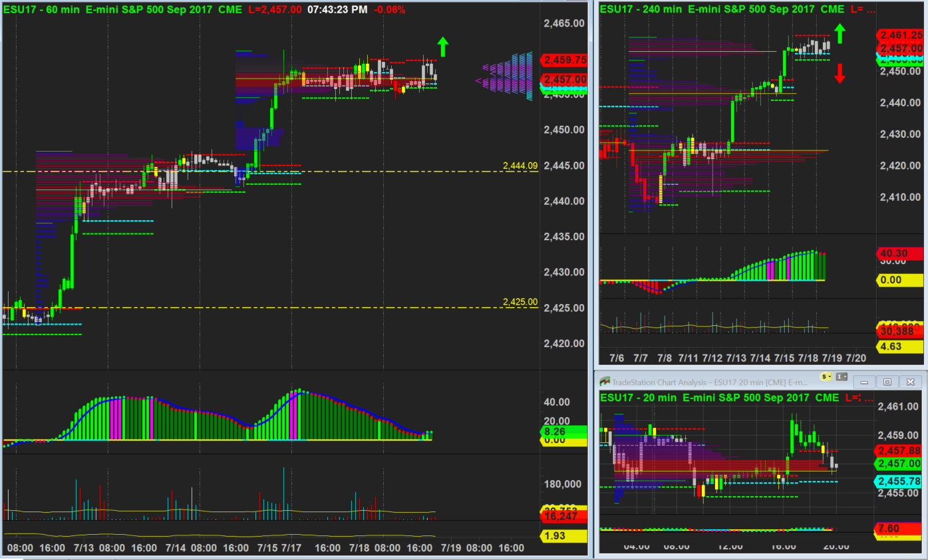Click the ESU17 - 20 min chart header
The height and width of the screenshot is (560, 928).
pyautogui.click(x=719, y=398)
